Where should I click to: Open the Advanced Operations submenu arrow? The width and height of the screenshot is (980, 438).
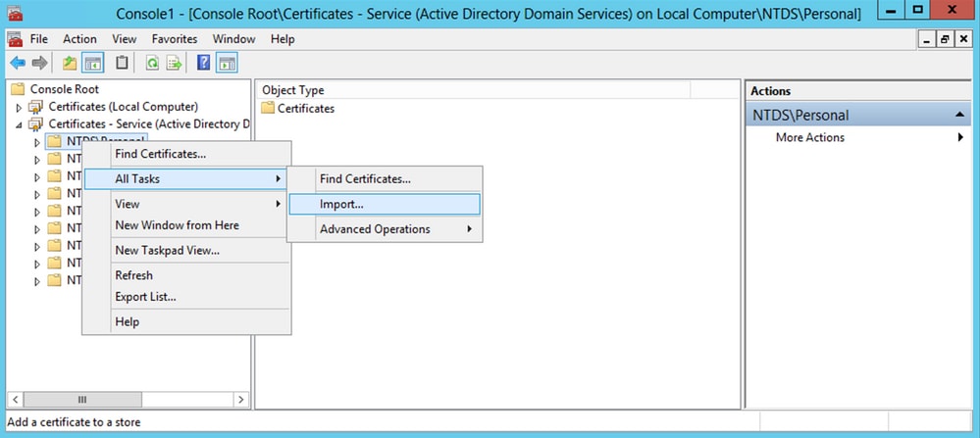[469, 229]
